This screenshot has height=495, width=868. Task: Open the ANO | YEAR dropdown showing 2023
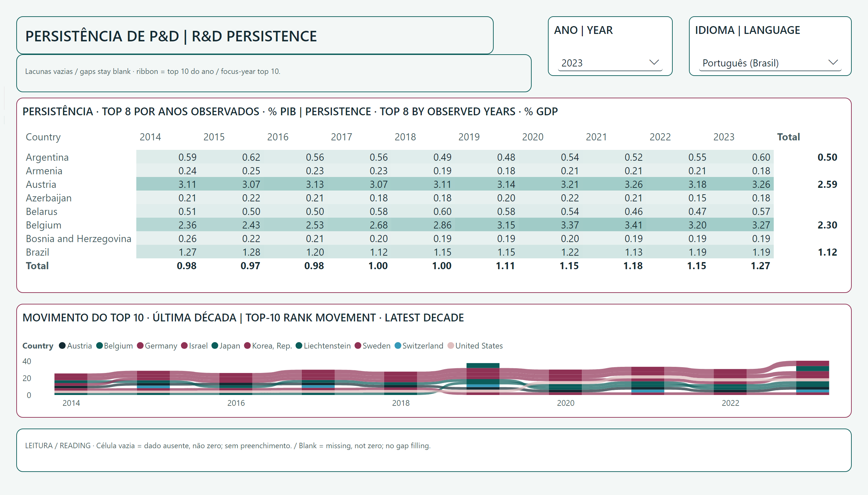click(610, 63)
